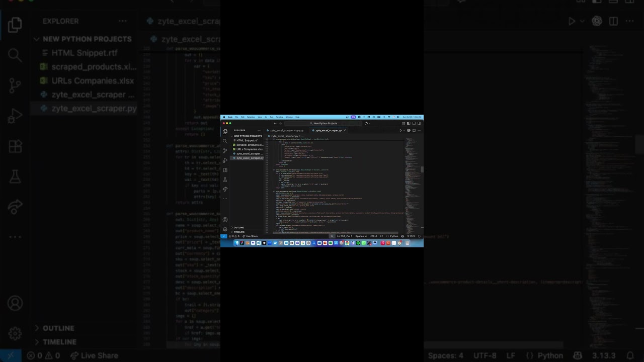Expand TIMELINE section in centered window's sidebar
Screen dimensions: 644x362
(x=239, y=232)
